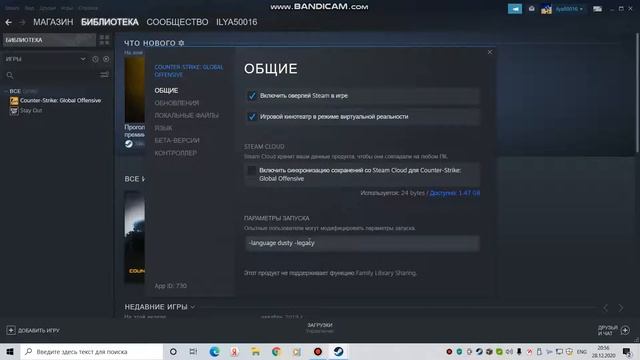Image resolution: width=640 pixels, height=360 pixels.
Task: Click ENG language indicator in tray
Action: pyautogui.click(x=582, y=351)
